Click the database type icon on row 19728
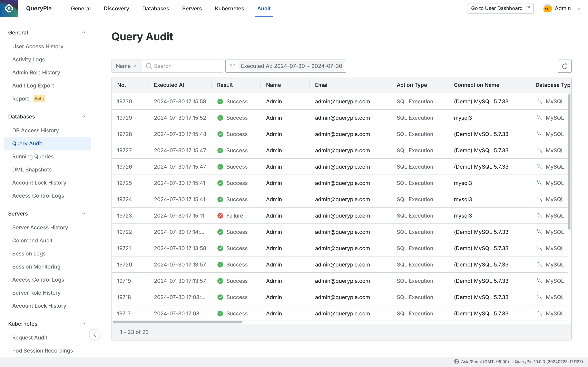This screenshot has height=367, width=588. coord(540,134)
